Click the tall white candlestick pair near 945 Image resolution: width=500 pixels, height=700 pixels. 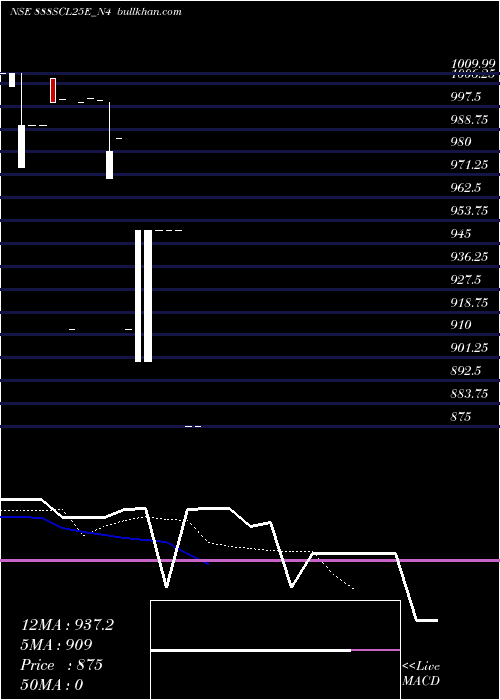(x=144, y=296)
